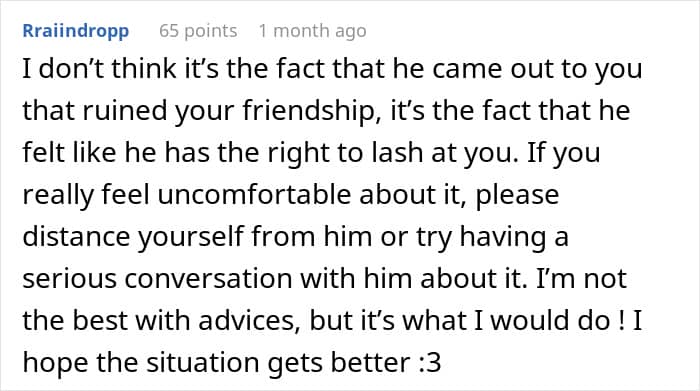Open the 1 month ago timestamp permalink

312,31
